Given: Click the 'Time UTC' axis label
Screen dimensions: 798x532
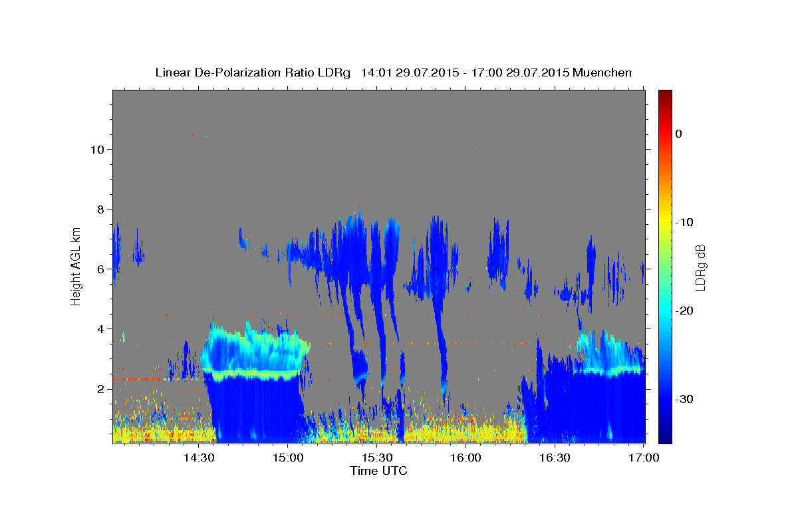Looking at the screenshot, I should (x=378, y=471).
